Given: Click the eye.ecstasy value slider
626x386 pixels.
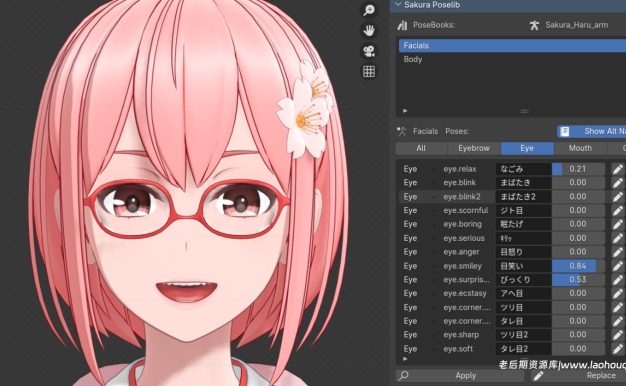Looking at the screenshot, I should [578, 294].
